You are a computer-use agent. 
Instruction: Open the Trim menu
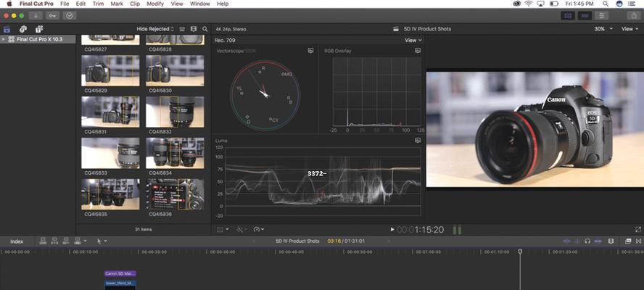98,4
